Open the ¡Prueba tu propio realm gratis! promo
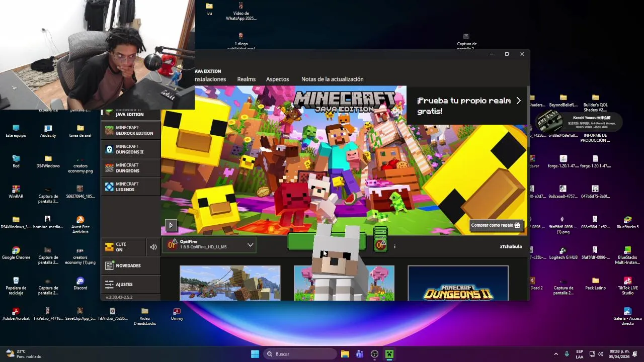This screenshot has width=644, height=362. click(x=468, y=106)
